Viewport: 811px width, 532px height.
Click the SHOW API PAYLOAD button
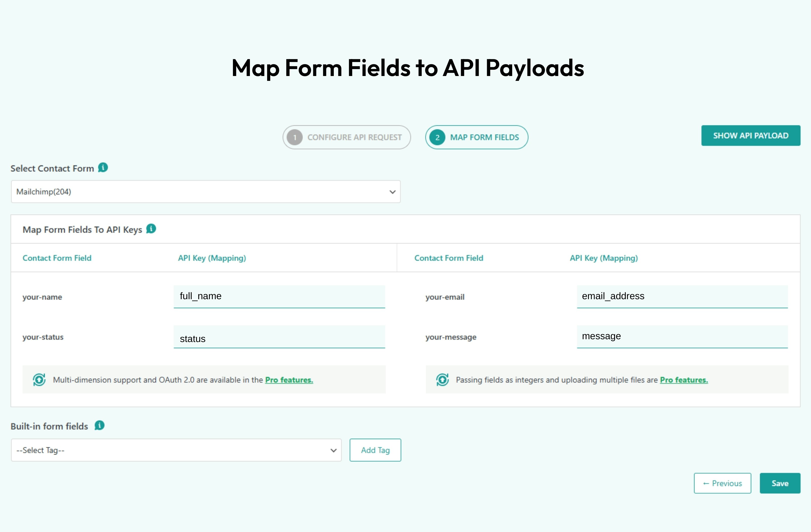coord(750,135)
